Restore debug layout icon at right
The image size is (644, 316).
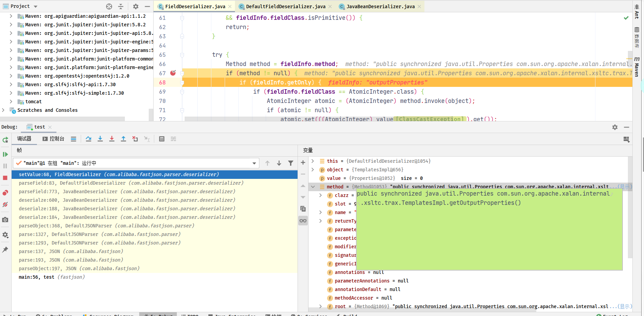[626, 139]
